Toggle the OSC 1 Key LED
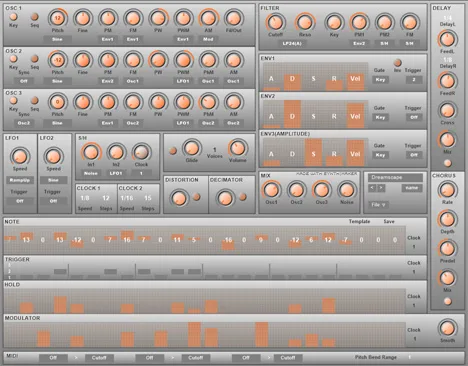The height and width of the screenshot is (366, 468). click(x=13, y=17)
